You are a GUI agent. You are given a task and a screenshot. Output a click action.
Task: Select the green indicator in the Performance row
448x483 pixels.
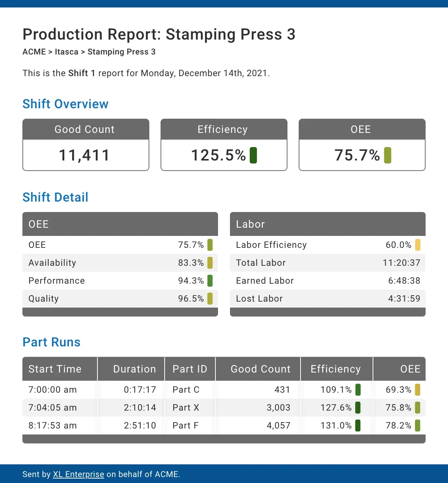[210, 281]
